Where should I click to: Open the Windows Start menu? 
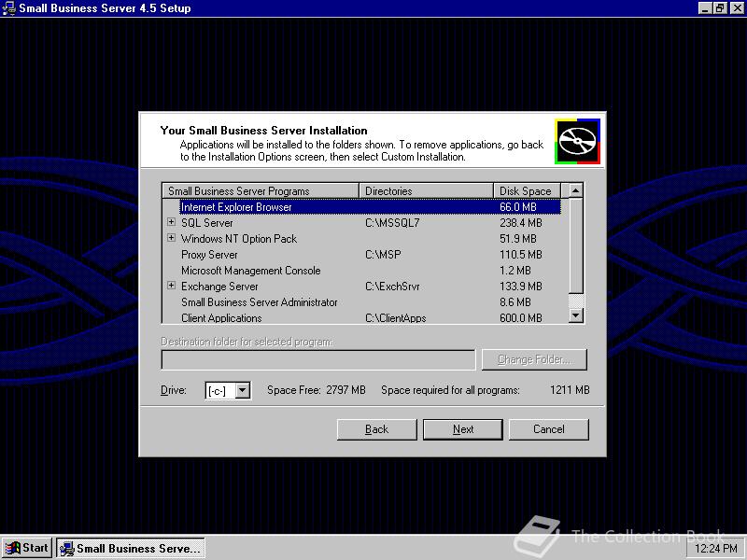click(x=27, y=548)
